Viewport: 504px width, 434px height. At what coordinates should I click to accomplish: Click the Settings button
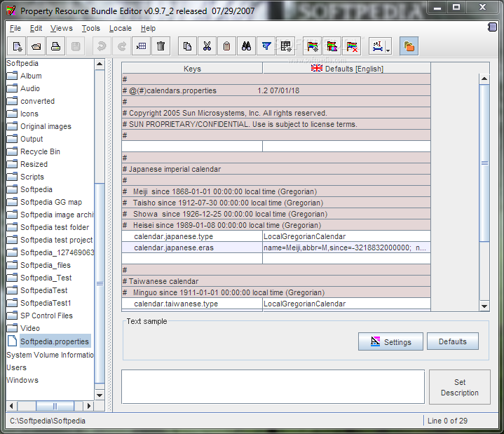[390, 341]
